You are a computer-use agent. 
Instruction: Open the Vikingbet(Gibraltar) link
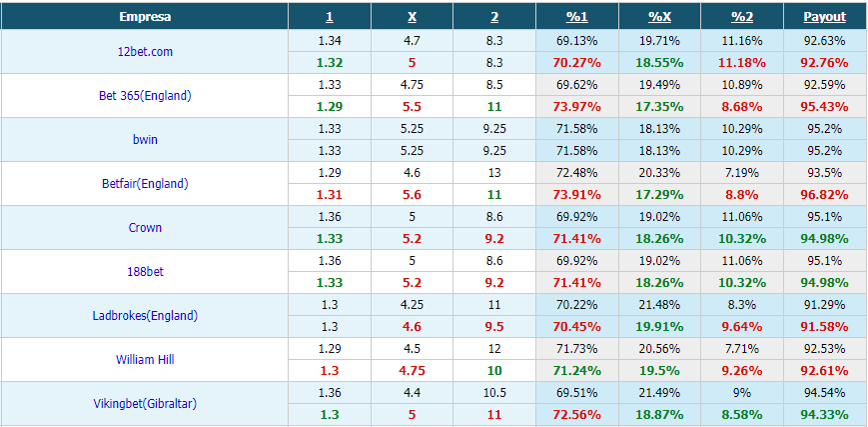pos(145,404)
